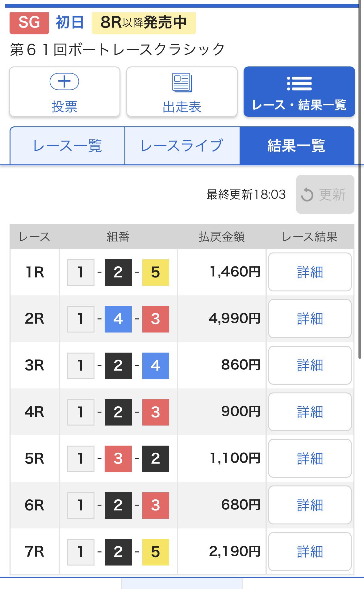Tap the yellow number 5 in 1R

pos(156,272)
